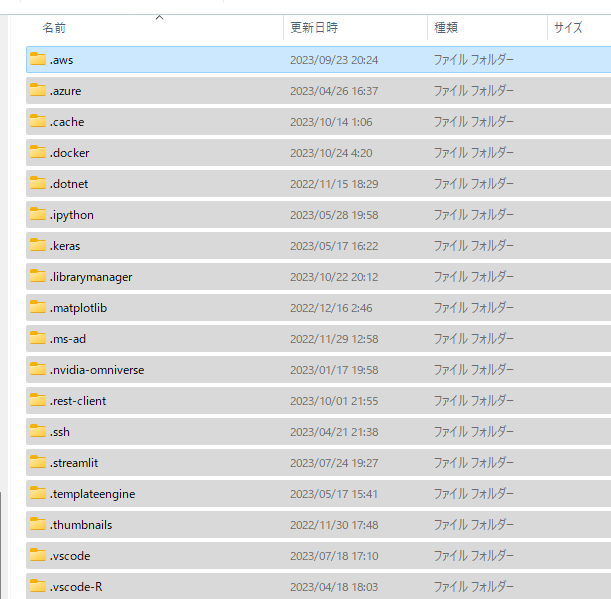Click the .templateengine folder icon
This screenshot has width=611, height=599.
[38, 493]
